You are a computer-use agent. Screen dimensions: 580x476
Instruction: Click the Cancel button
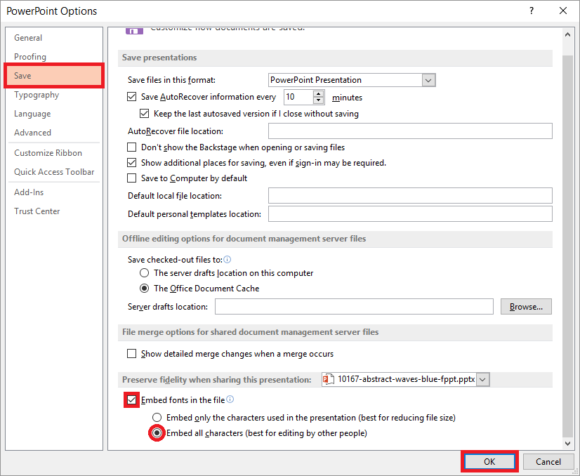point(548,461)
